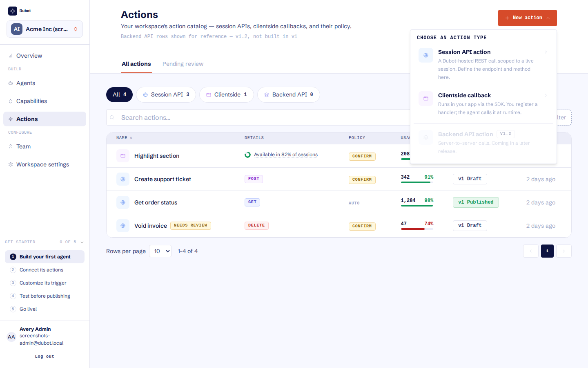Select Actions in the sidebar
The height and width of the screenshot is (368, 588).
[45, 119]
